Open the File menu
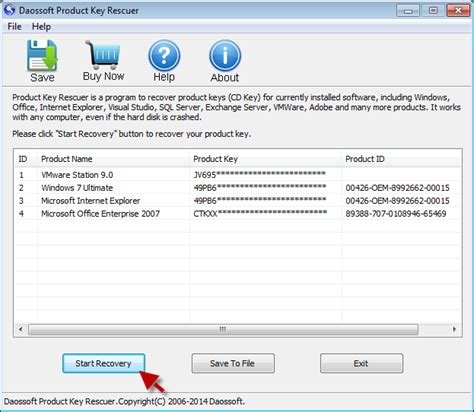This screenshot has height=412, width=474. pyautogui.click(x=14, y=27)
